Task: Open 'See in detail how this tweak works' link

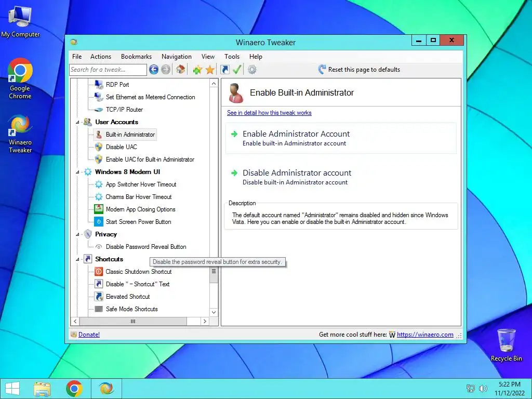Action: pyautogui.click(x=269, y=113)
